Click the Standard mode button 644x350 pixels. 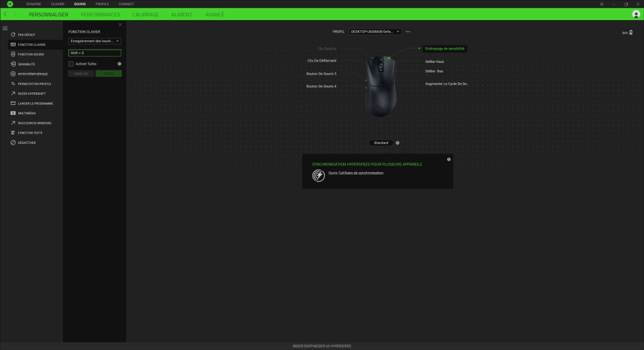(380, 143)
